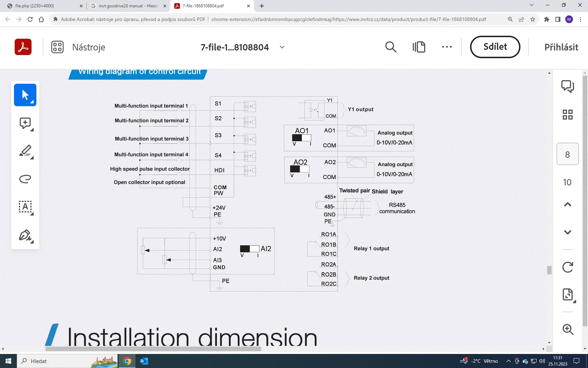
Task: Show page thumbnails grid view
Action: (x=567, y=115)
